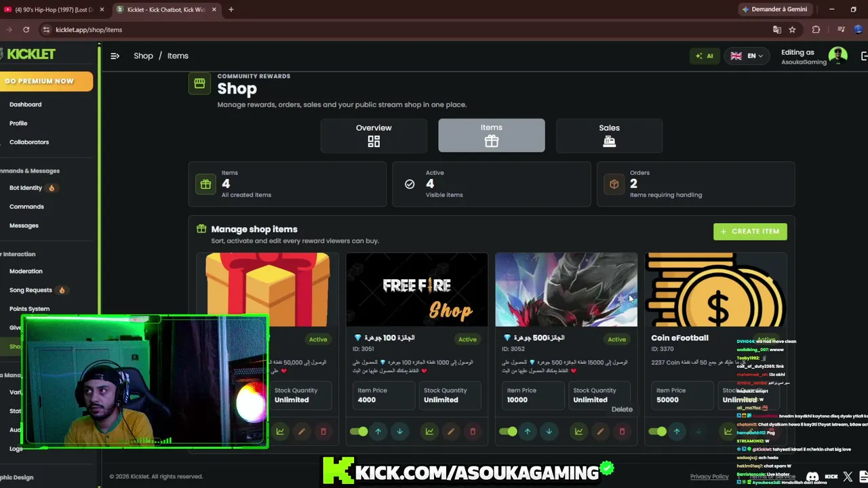View statistics for the gift box item
868x488 pixels.
coord(280,432)
